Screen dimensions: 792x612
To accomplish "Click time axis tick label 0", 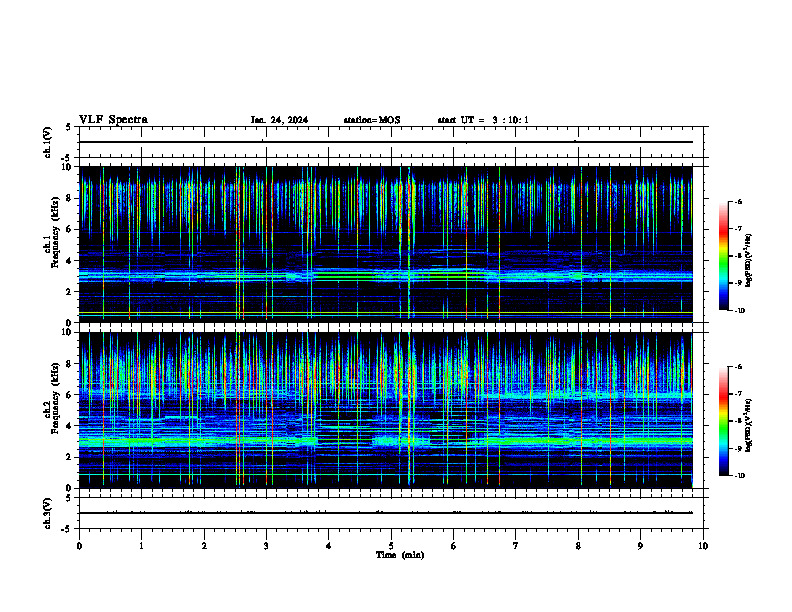I will (x=79, y=546).
